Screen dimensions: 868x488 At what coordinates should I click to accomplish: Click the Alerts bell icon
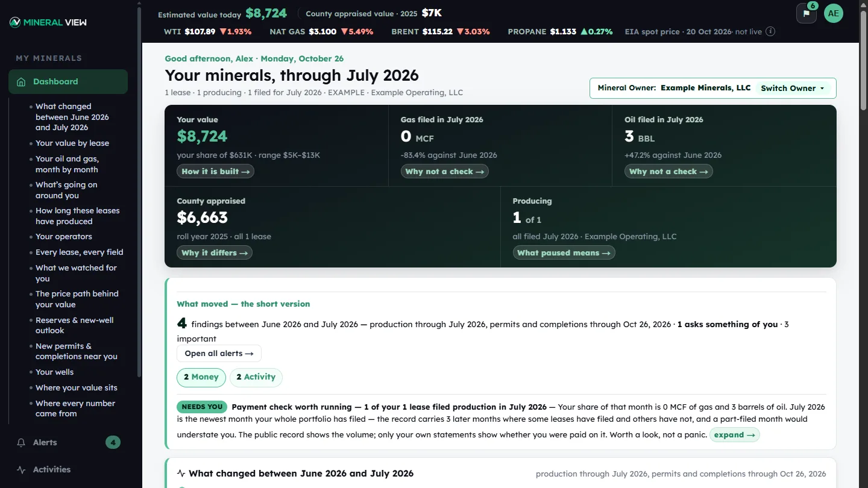coord(21,443)
